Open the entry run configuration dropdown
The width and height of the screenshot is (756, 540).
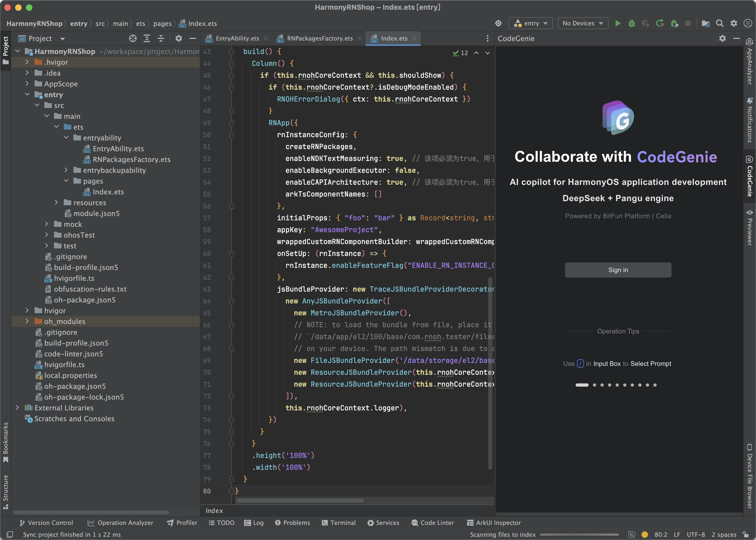pyautogui.click(x=531, y=23)
